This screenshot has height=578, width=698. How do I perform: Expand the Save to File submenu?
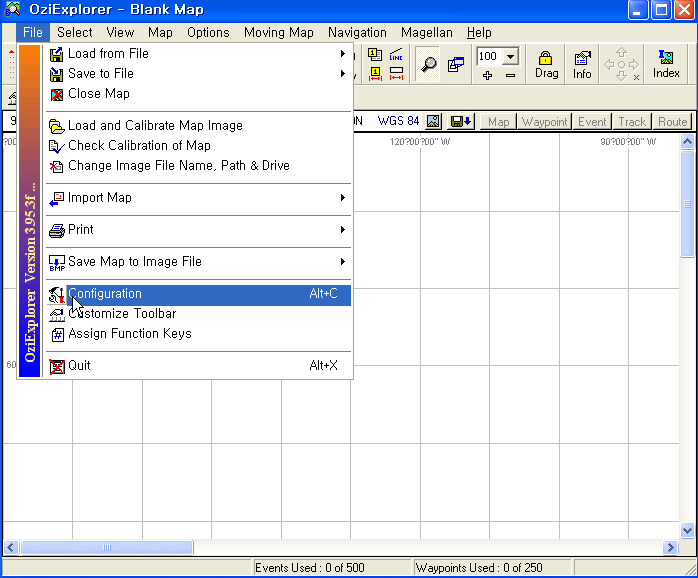[342, 73]
